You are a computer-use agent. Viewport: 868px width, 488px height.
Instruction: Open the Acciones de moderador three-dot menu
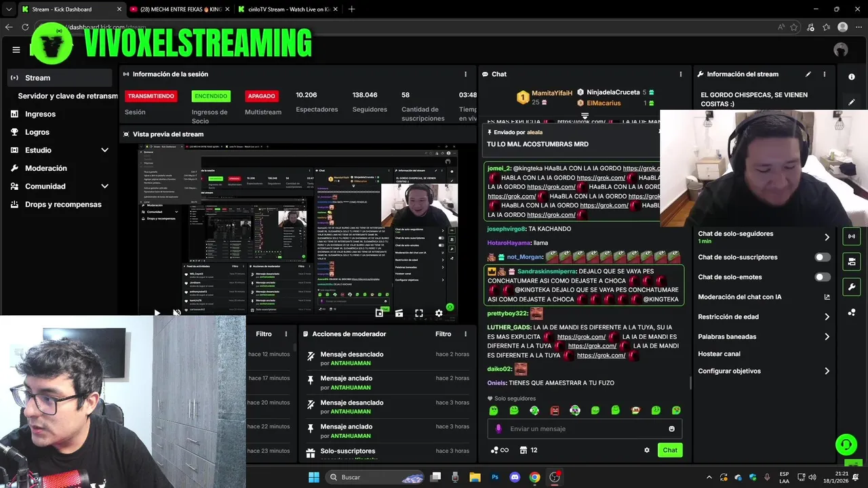coord(465,333)
